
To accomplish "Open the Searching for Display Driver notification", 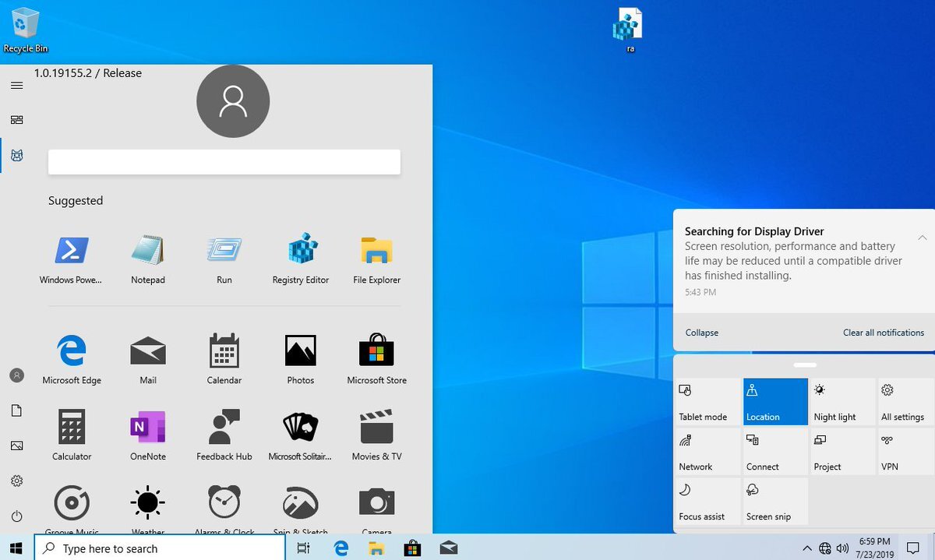I will click(804, 261).
